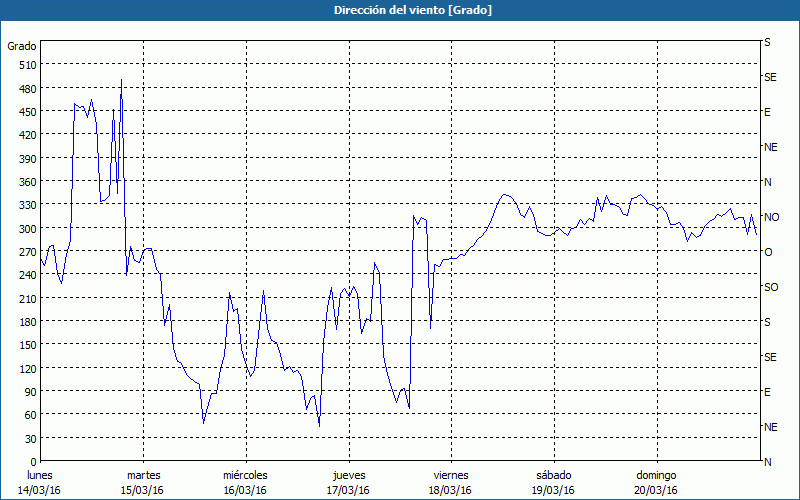Click the 14/03/16 date label
This screenshot has width=800, height=500.
(x=40, y=490)
